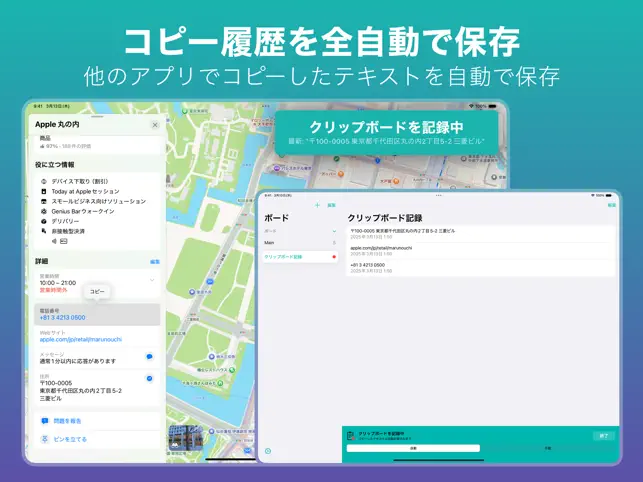Viewport: 643px width, 482px height.
Task: Close the Apple 丸の内 place card
Action: pos(155,125)
